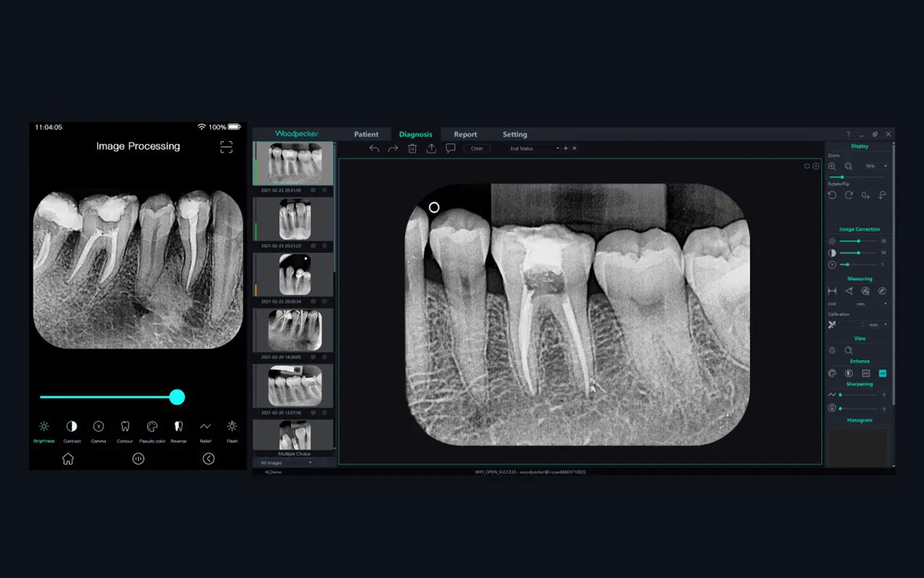Select the Relief filter icon
This screenshot has height=578, width=924.
pos(205,426)
